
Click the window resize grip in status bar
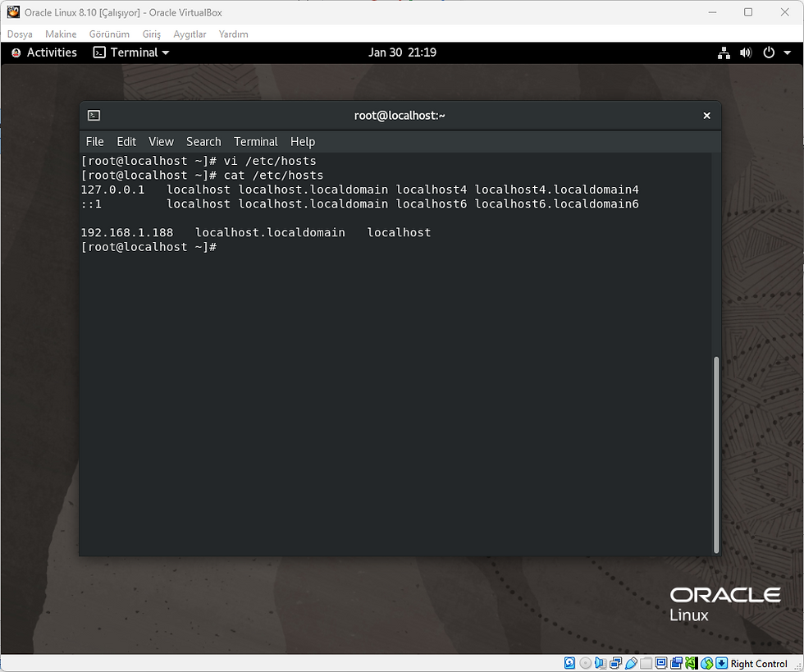tap(797, 665)
